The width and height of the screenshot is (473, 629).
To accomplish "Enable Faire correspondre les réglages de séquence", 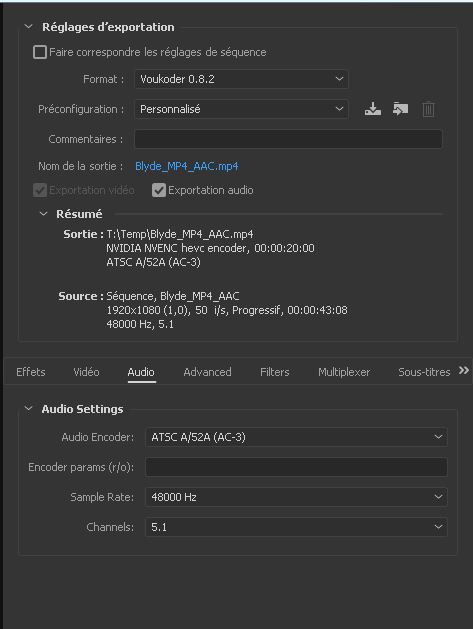I will [x=40, y=52].
